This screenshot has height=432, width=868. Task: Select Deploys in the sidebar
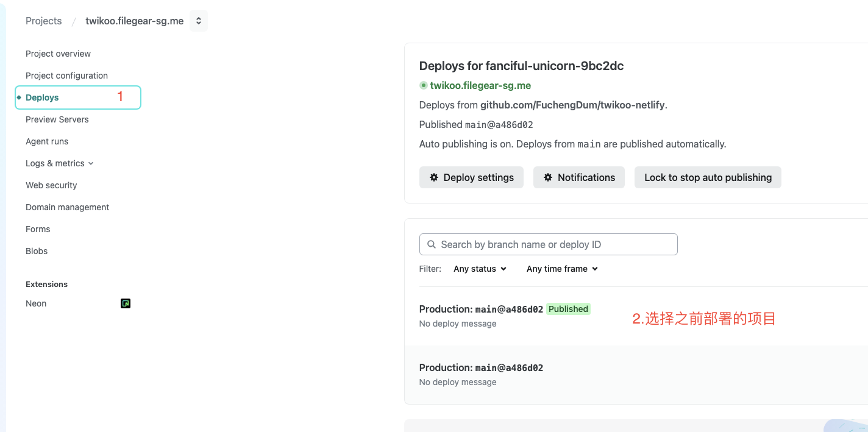click(x=42, y=97)
